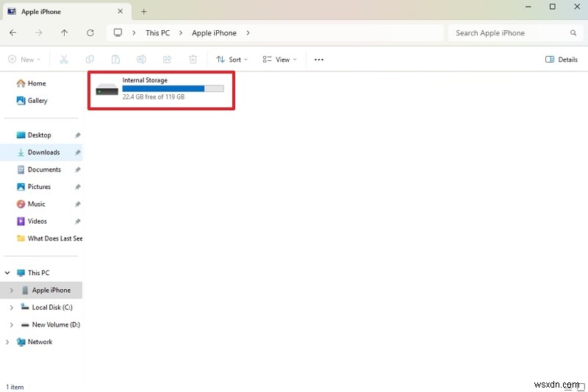This screenshot has height=392, width=588.
Task: Go up one folder level
Action: (x=65, y=33)
